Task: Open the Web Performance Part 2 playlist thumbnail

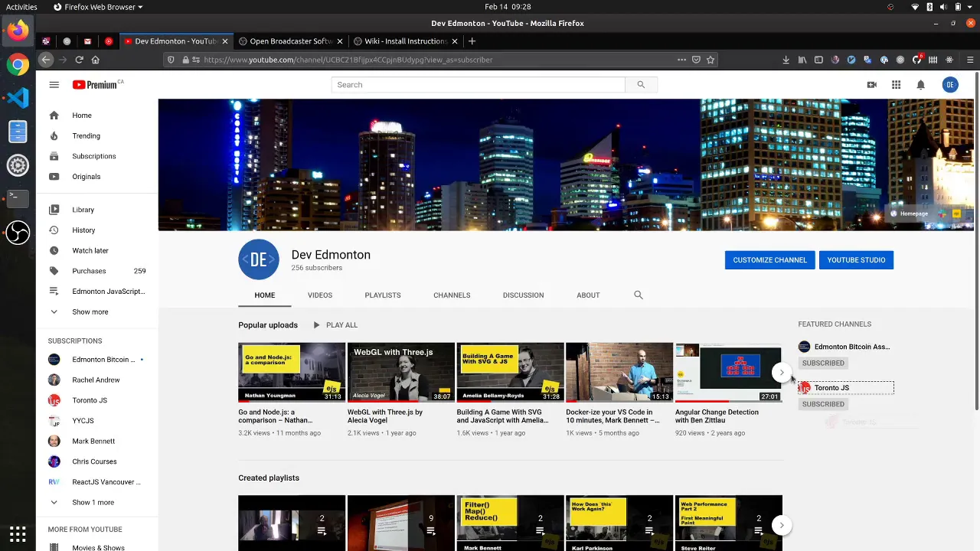Action: click(x=729, y=523)
